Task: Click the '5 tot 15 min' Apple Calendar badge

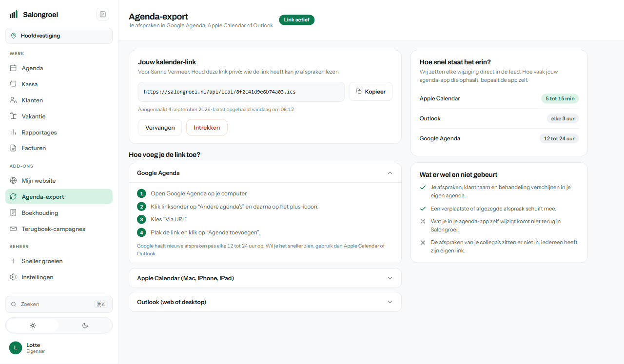Action: 560,98
